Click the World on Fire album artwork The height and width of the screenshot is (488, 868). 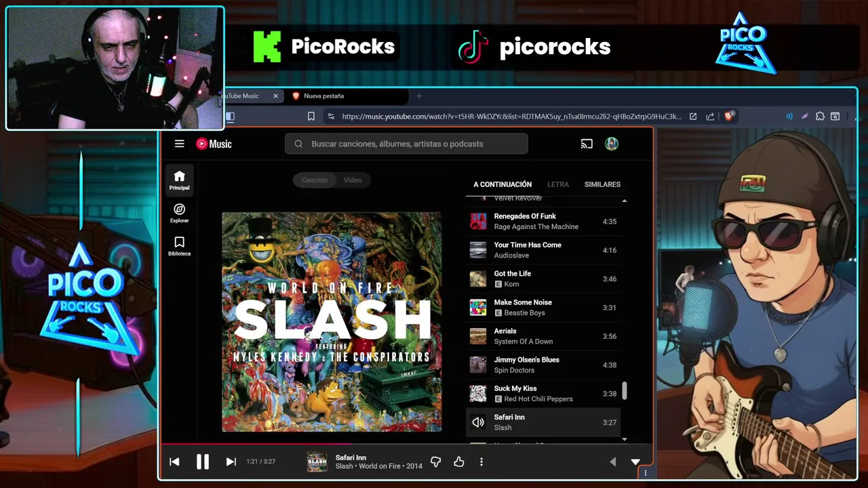click(332, 322)
